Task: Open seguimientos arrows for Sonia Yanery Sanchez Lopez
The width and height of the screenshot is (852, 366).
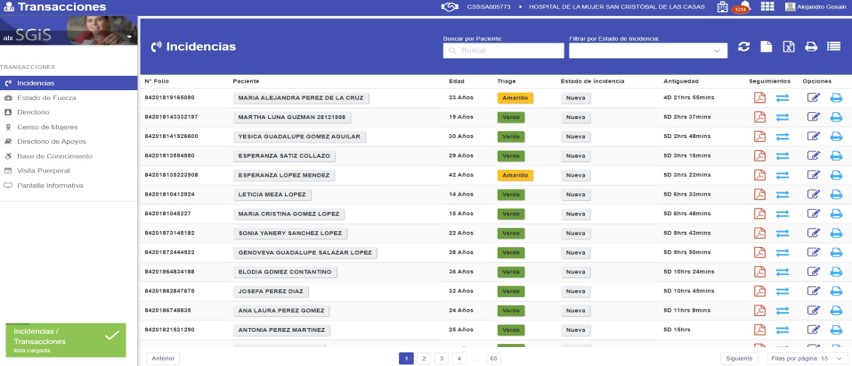Action: click(x=782, y=234)
